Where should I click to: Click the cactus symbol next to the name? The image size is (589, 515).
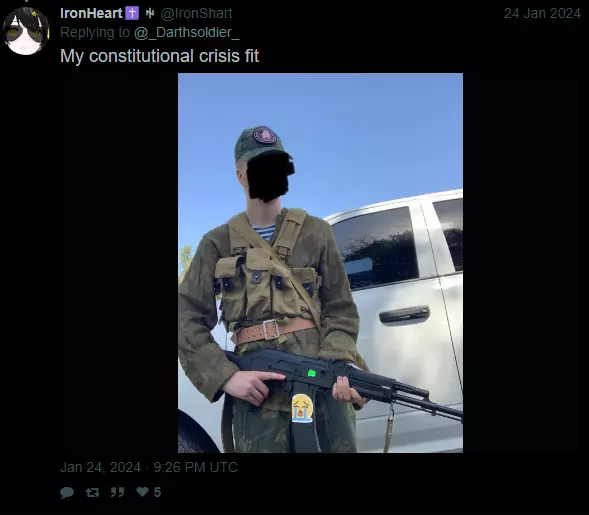(150, 14)
